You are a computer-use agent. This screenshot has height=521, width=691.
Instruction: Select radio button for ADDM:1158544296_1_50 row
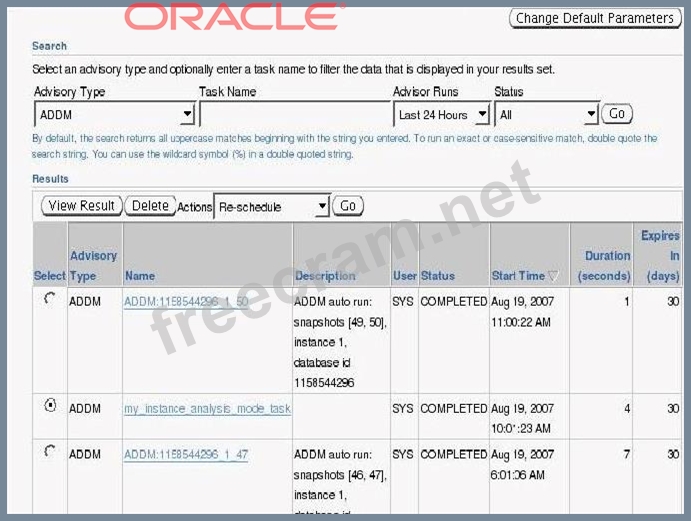click(x=50, y=299)
